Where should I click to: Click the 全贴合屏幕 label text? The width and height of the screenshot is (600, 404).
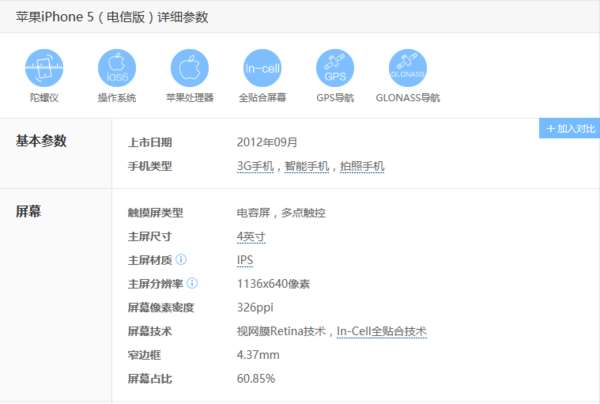point(262,98)
